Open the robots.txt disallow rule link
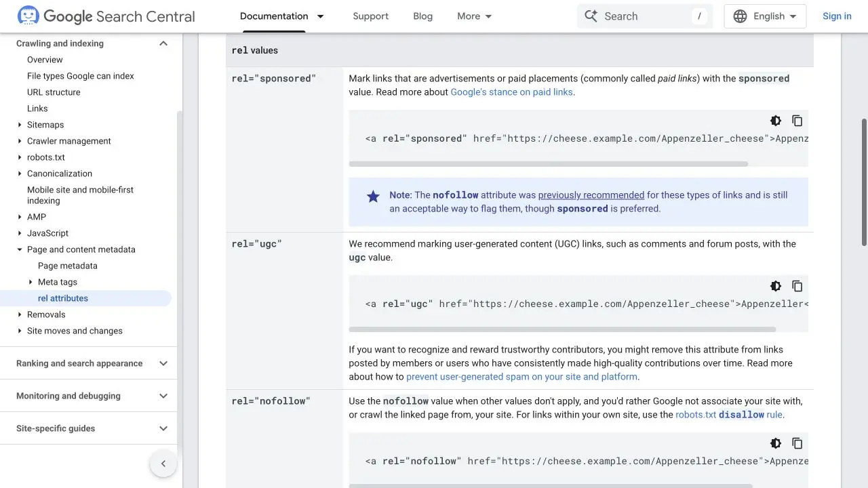This screenshot has height=488, width=868. point(729,415)
